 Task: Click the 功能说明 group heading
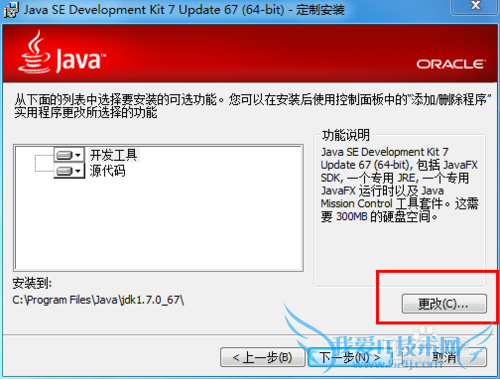[346, 135]
